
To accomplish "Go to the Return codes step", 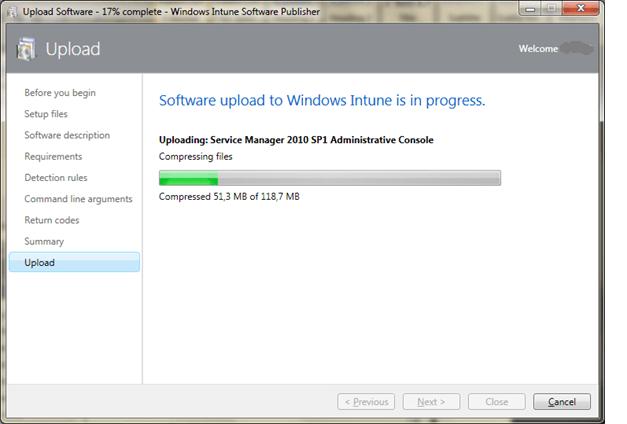I will (52, 220).
